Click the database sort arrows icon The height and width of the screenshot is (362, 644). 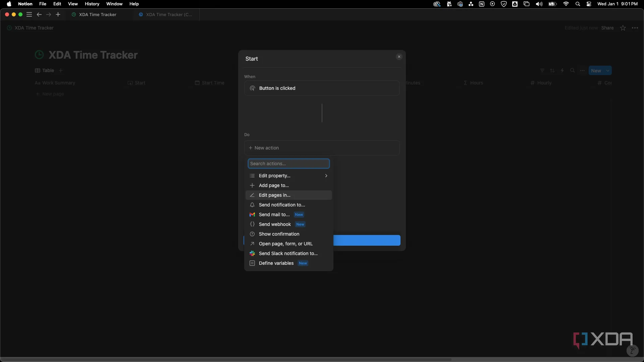tap(552, 70)
